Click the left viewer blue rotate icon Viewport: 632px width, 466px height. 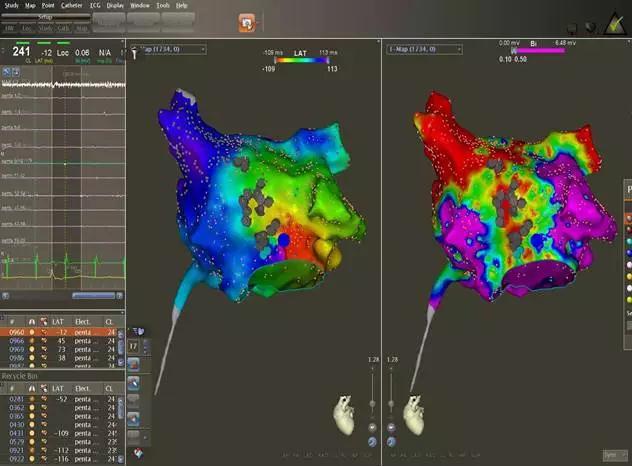(x=372, y=442)
